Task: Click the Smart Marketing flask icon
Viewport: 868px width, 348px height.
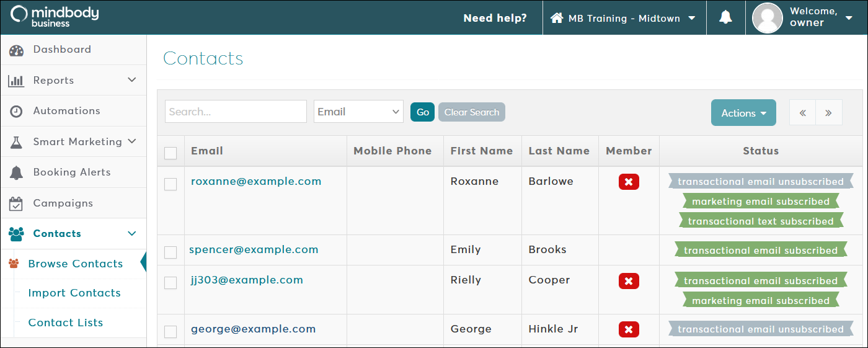Action: tap(16, 142)
